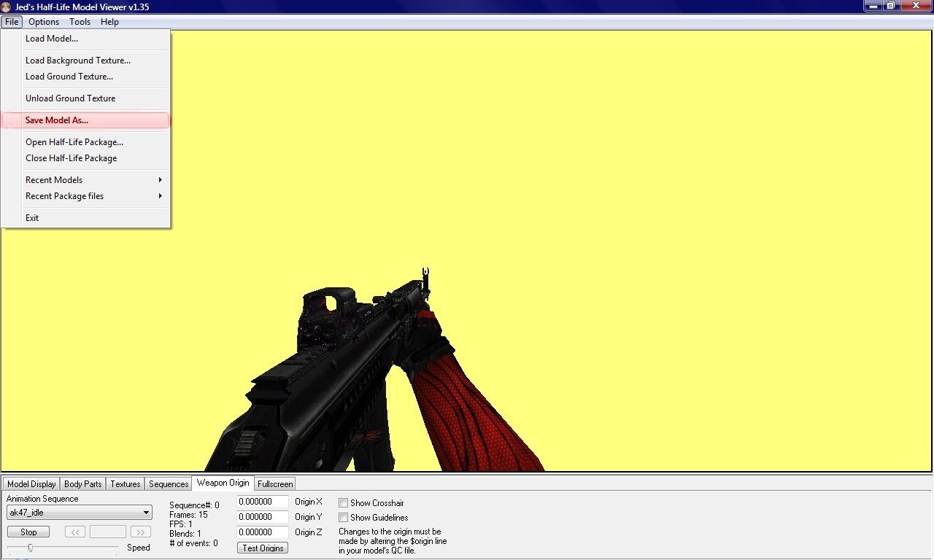Choose Save Model As from File menu

click(x=85, y=120)
